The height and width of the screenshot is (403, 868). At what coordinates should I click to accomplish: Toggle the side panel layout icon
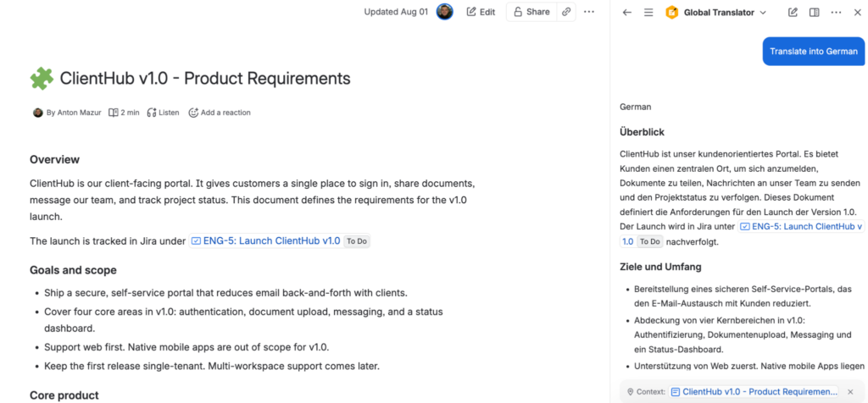click(814, 12)
